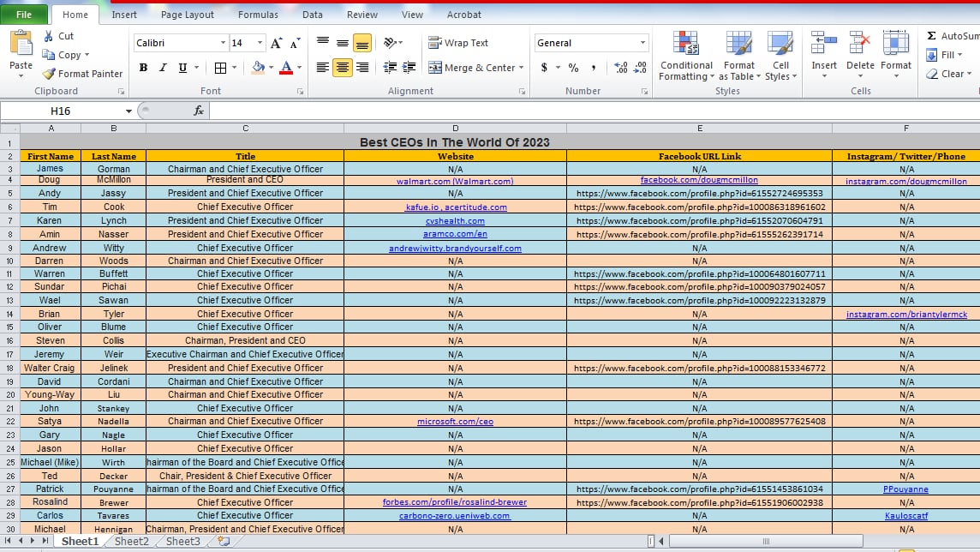Click the Increase Decimal icon
Screen dimensions: 980x552
621,68
